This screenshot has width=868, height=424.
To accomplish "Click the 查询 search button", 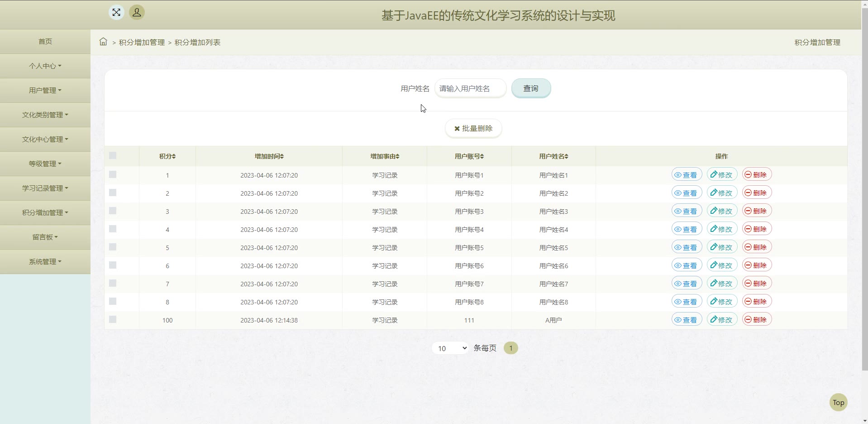I will click(531, 88).
